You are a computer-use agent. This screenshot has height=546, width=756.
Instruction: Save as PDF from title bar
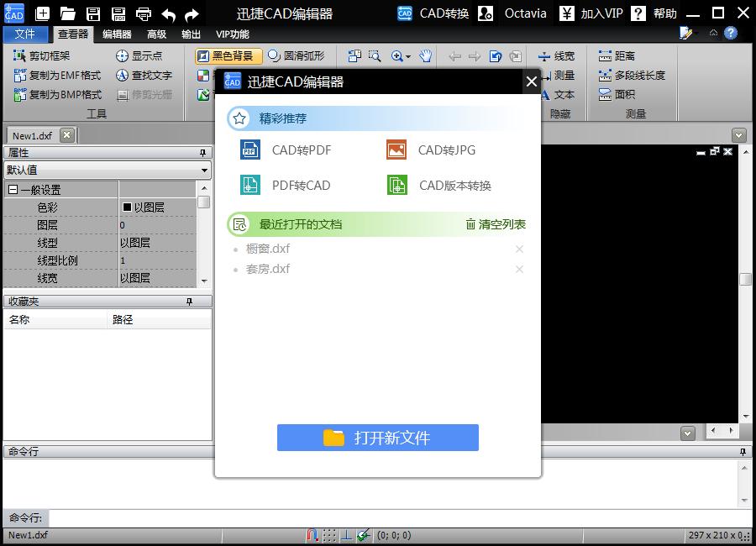click(x=118, y=13)
